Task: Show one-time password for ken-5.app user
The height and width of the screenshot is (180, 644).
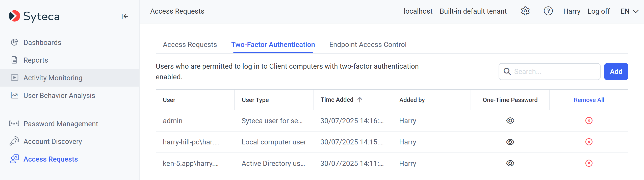Action: [x=510, y=163]
